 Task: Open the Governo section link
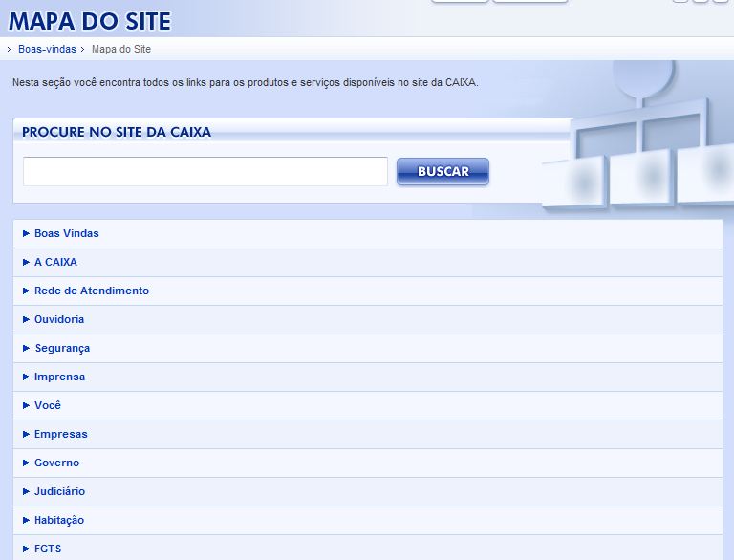coord(56,463)
